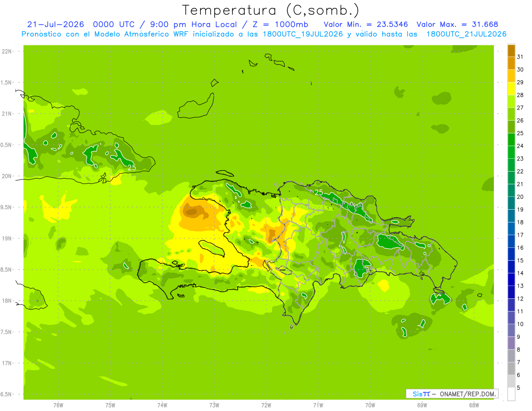Click the legend value '5'
Viewport: 532px width, 411px height.
519,388
